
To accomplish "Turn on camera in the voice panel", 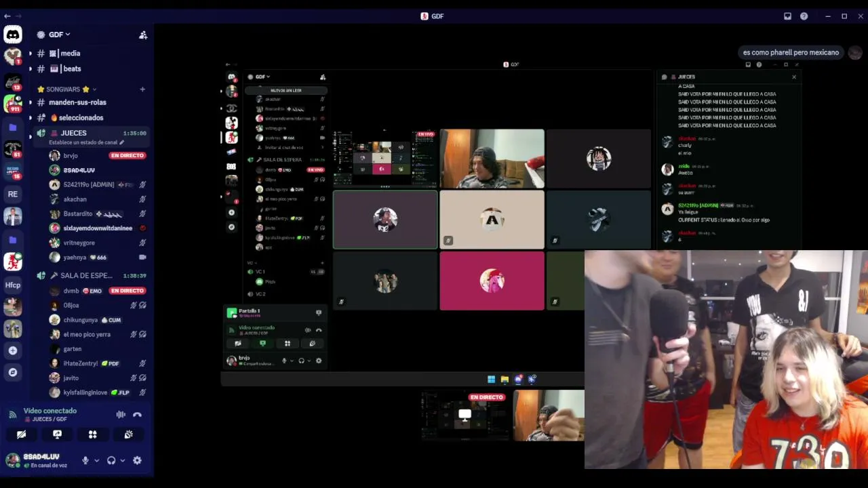I will (x=22, y=434).
